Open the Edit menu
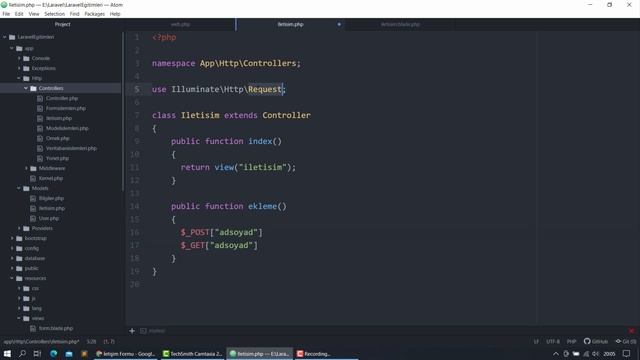This screenshot has width=640, height=360. click(19, 14)
